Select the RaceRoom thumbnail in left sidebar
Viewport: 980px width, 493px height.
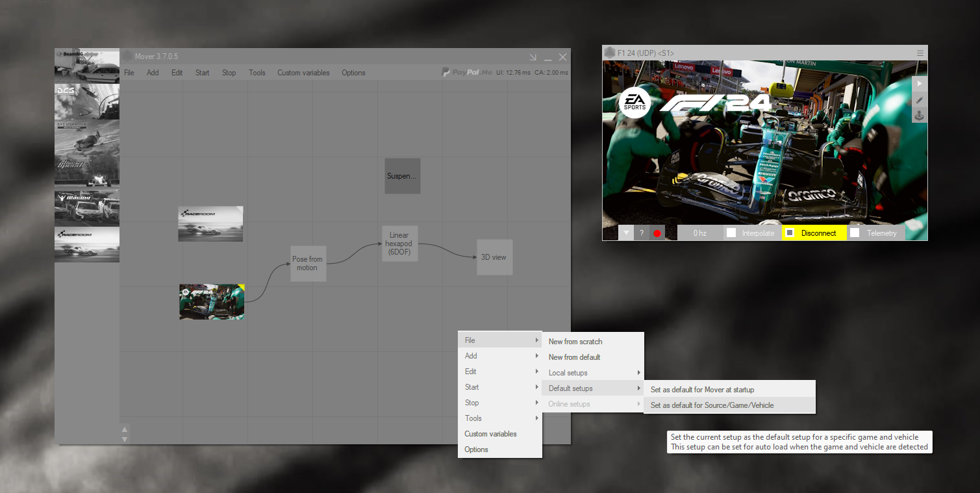pyautogui.click(x=87, y=244)
